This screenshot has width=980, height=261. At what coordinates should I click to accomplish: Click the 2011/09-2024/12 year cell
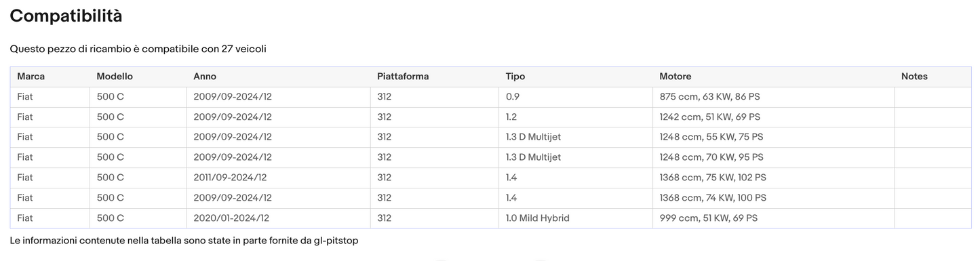click(278, 178)
